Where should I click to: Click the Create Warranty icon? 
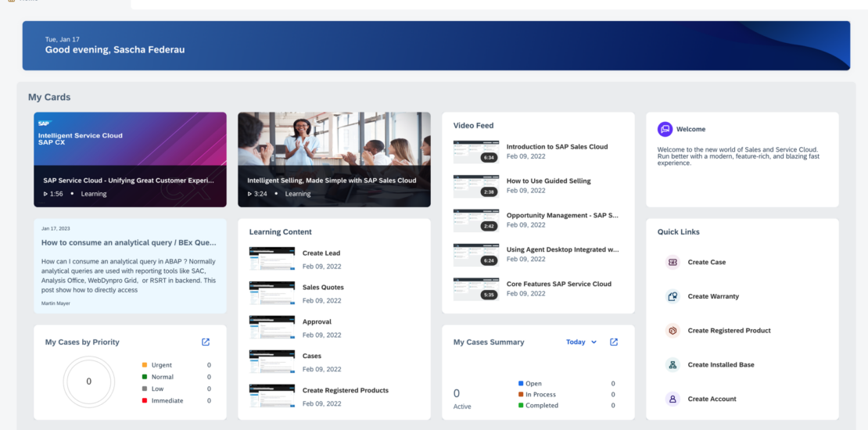pos(672,297)
